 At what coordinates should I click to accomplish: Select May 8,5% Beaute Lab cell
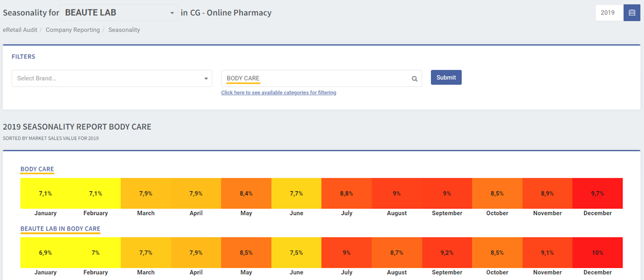[x=246, y=253]
